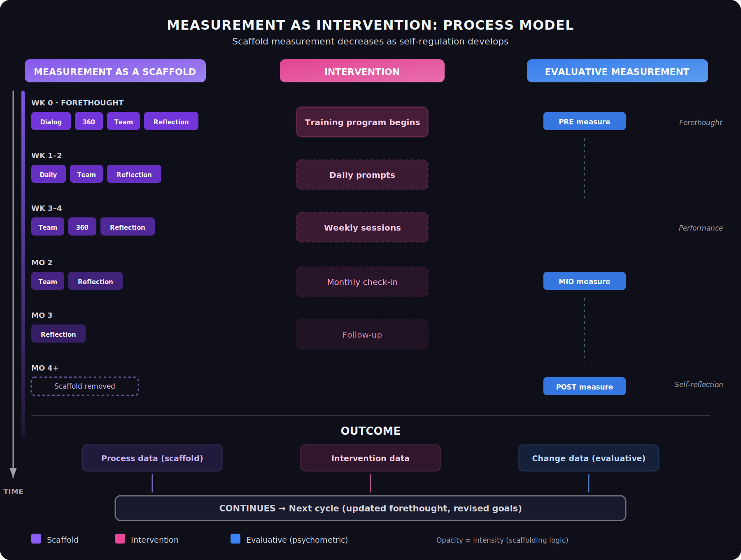Select the Team chip in WK 0 row
The height and width of the screenshot is (560, 741).
pos(123,121)
